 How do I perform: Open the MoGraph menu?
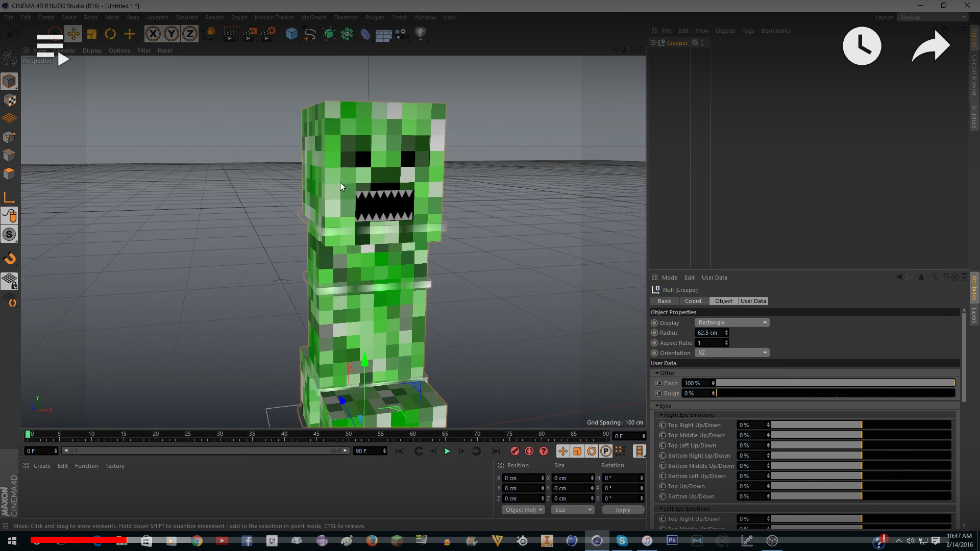313,17
